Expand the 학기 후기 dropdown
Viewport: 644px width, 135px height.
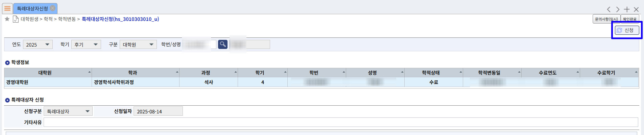tap(86, 45)
